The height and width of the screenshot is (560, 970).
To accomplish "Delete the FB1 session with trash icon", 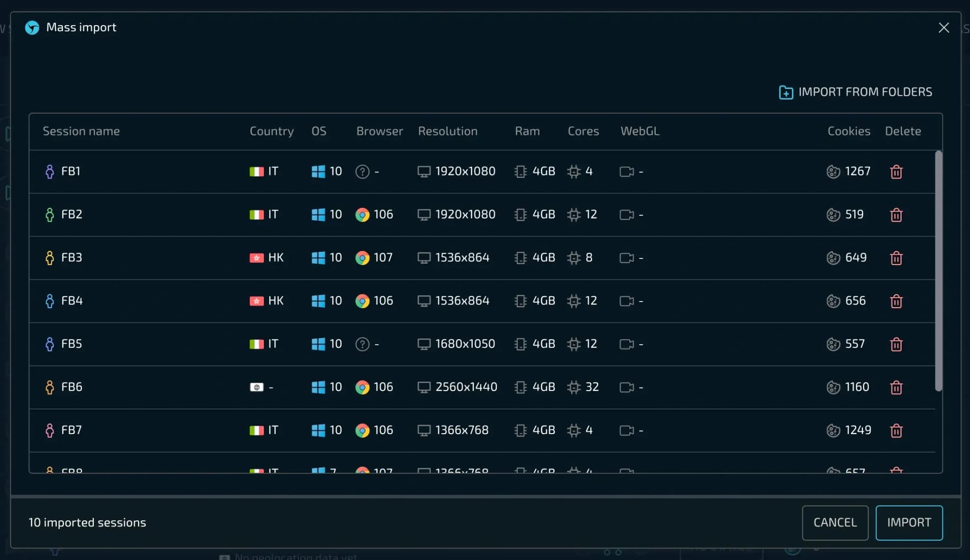I will (x=896, y=172).
